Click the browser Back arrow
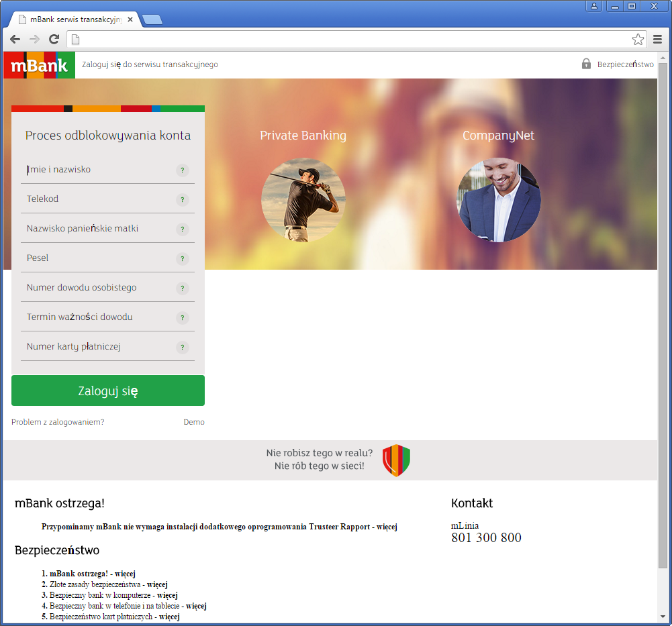This screenshot has height=626, width=672. point(15,40)
